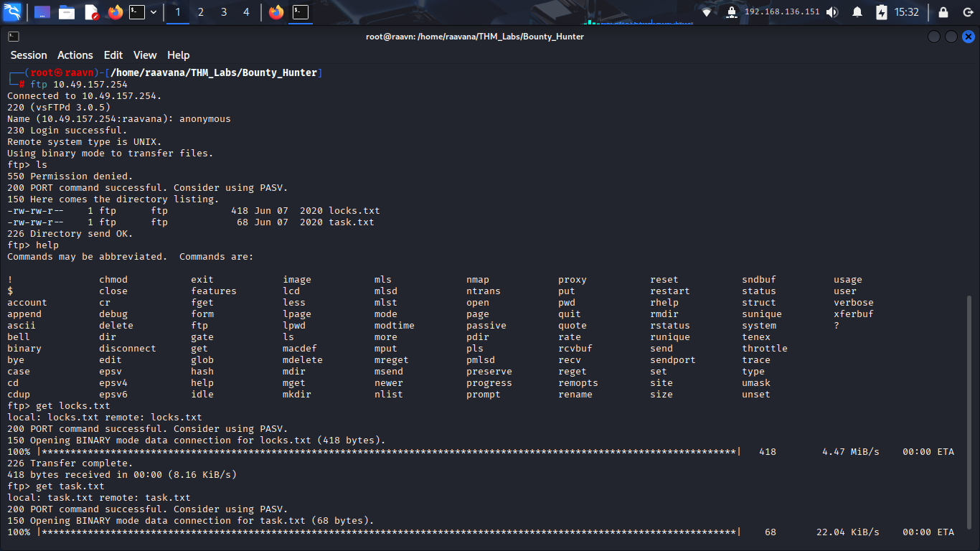The width and height of the screenshot is (980, 551).
Task: Click '4.47 MiB/s' transfer speed value
Action: pyautogui.click(x=851, y=452)
